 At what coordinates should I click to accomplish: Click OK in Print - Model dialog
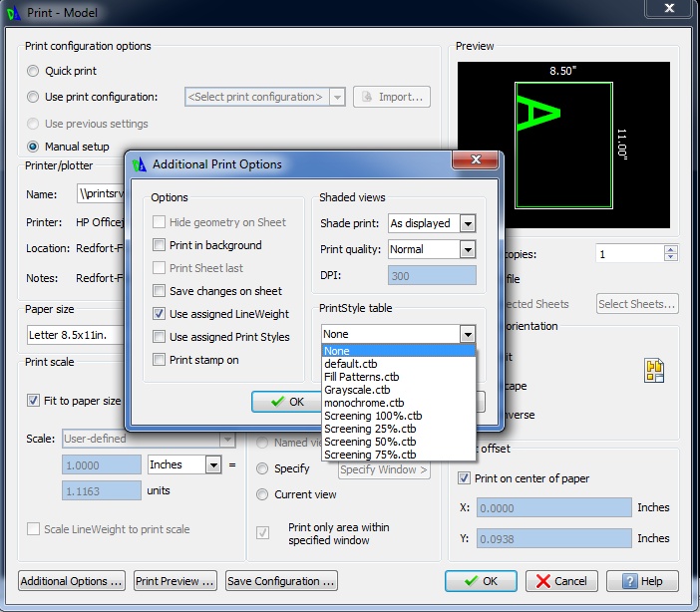pyautogui.click(x=481, y=581)
